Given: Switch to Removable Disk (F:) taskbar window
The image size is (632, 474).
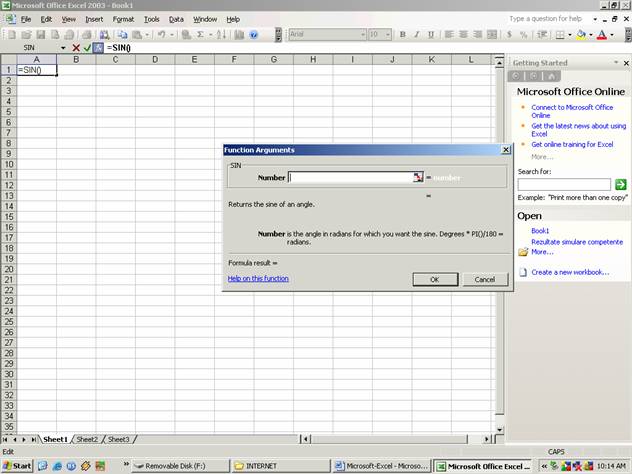Looking at the screenshot, I should [181, 466].
